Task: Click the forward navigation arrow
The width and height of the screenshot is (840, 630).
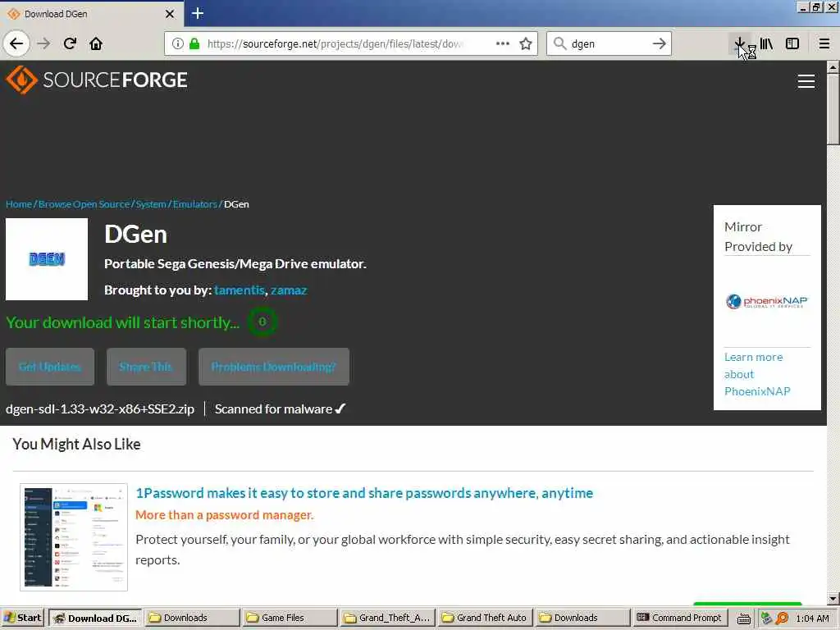Action: click(x=43, y=43)
